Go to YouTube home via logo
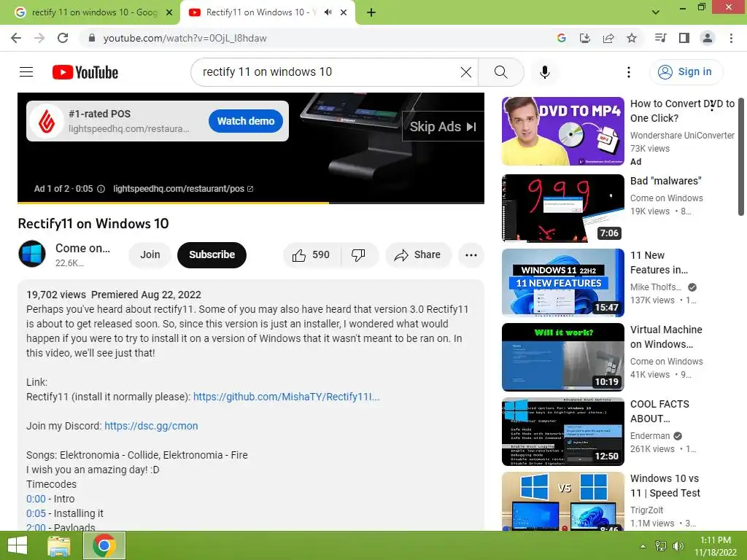This screenshot has height=560, width=747. pyautogui.click(x=85, y=72)
